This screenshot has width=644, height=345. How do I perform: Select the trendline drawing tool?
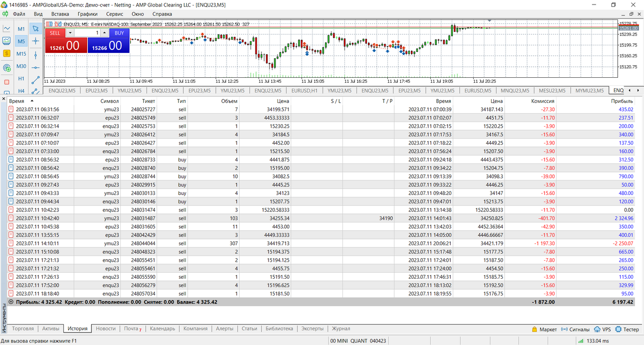35,79
